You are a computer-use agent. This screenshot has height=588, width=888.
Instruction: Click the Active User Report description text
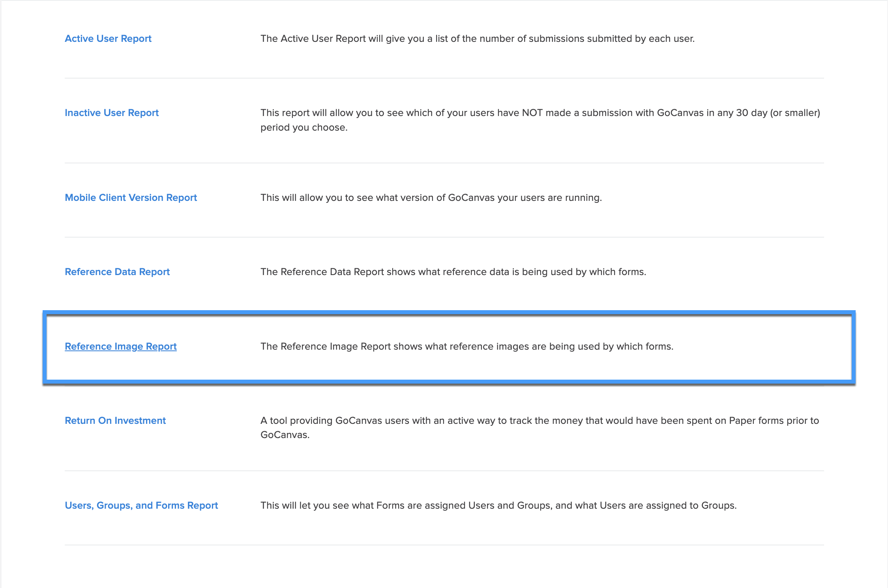pos(478,39)
